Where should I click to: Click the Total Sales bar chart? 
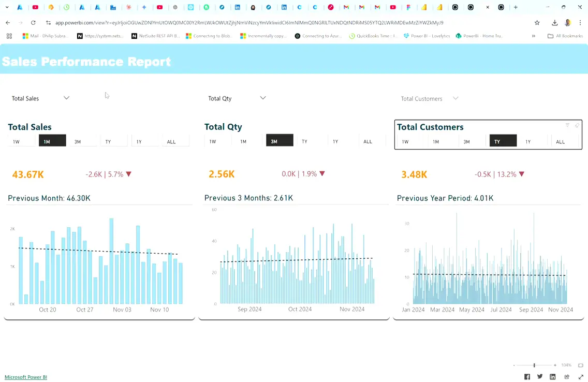point(99,261)
